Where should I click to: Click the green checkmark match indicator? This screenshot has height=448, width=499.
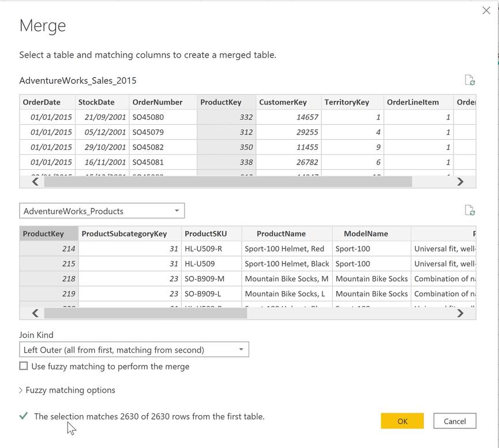click(23, 415)
